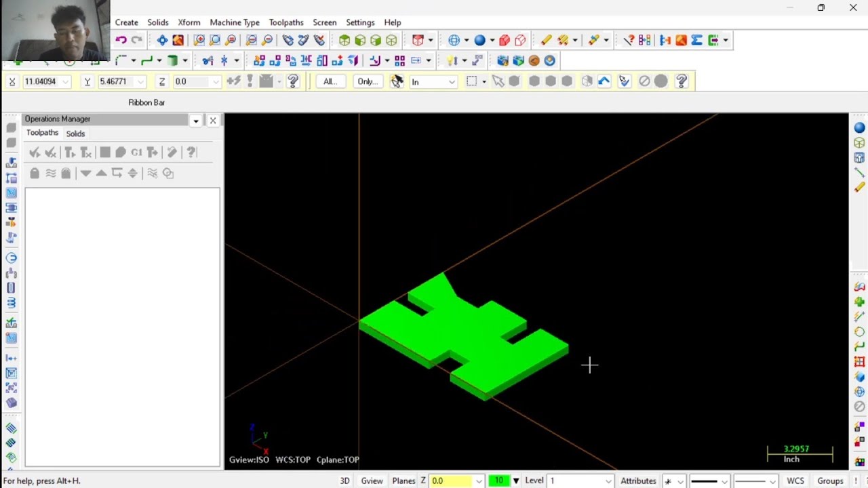
Task: Click the Only... selection button
Action: click(367, 81)
